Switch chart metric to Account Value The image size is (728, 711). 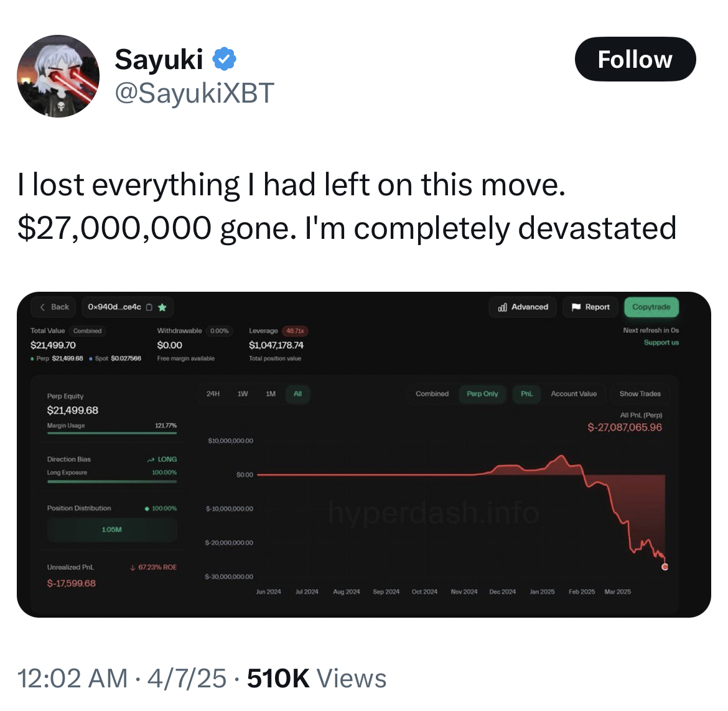574,394
